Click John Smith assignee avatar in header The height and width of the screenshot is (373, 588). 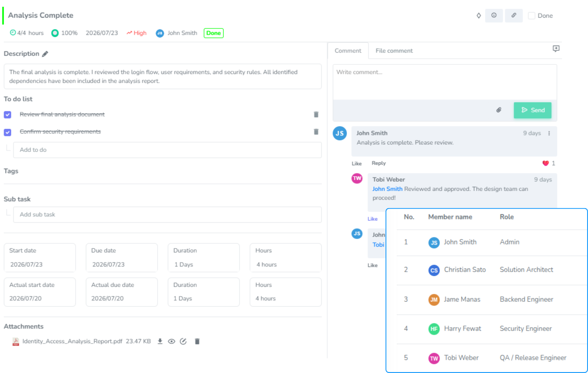point(160,33)
